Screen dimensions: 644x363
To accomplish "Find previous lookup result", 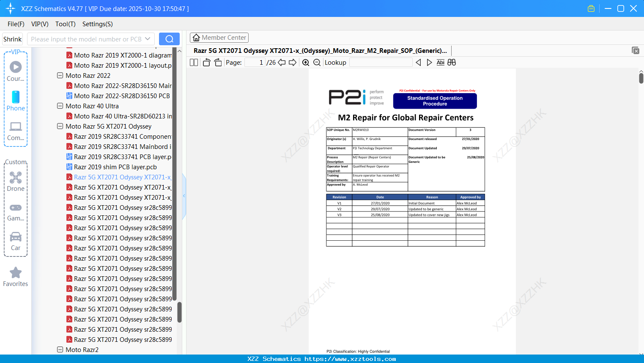I will 418,62.
